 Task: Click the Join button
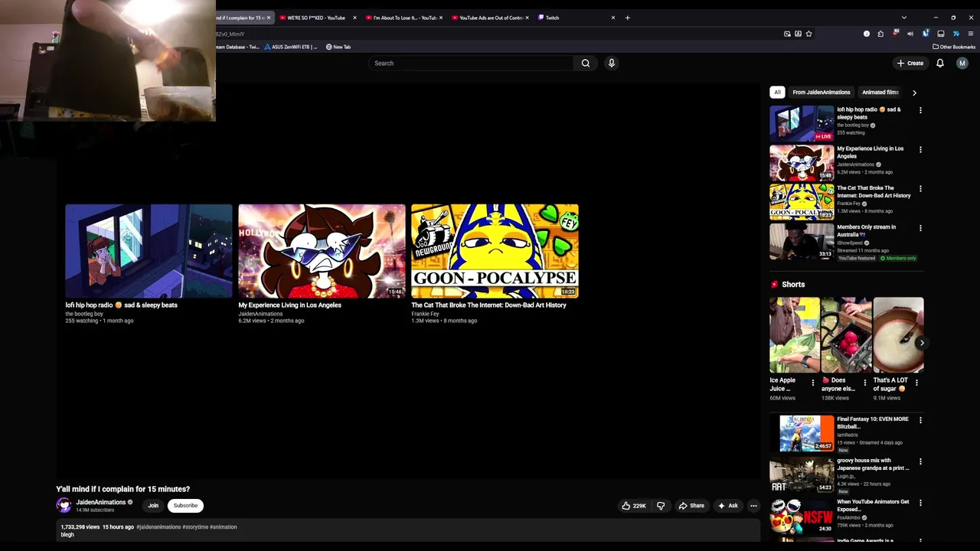pos(153,505)
